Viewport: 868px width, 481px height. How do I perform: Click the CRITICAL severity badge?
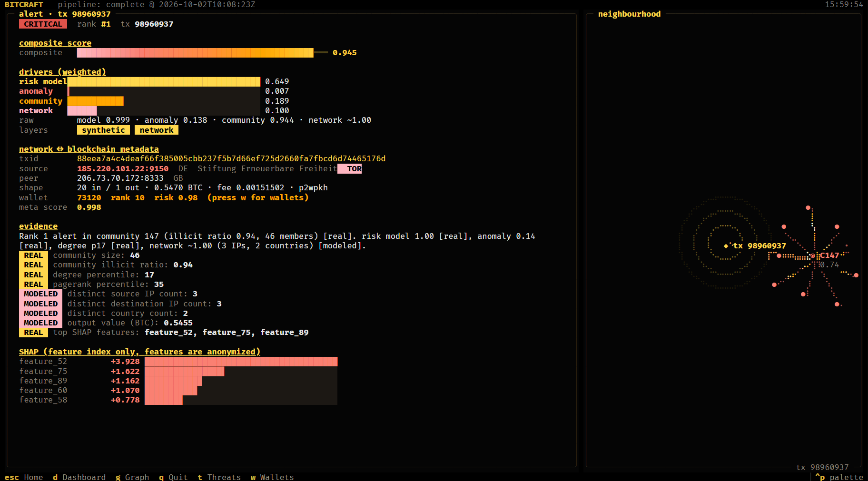pyautogui.click(x=43, y=24)
